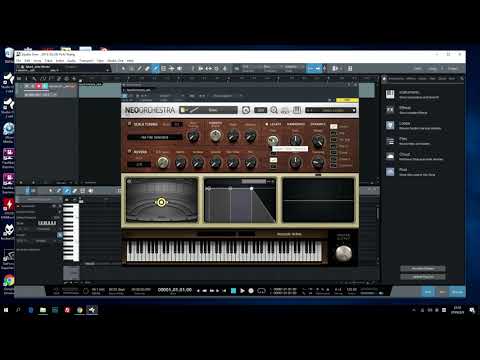The width and height of the screenshot is (480, 360).
Task: Open the Neo Orchestra instrument preset dropdown
Action: click(x=208, y=110)
